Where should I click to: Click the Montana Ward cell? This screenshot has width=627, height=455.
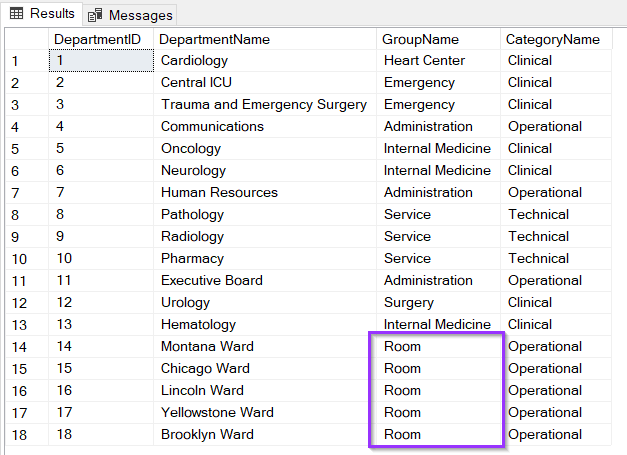[x=207, y=347]
